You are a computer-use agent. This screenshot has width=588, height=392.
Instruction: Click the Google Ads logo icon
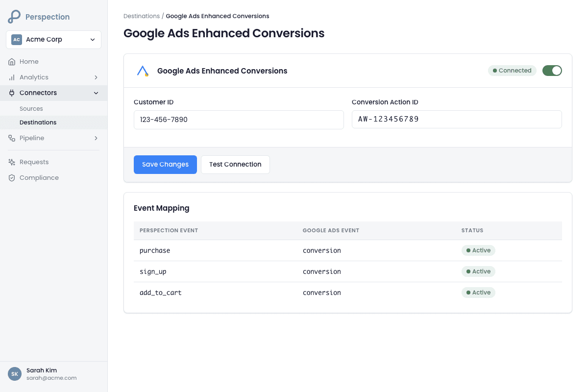click(143, 71)
